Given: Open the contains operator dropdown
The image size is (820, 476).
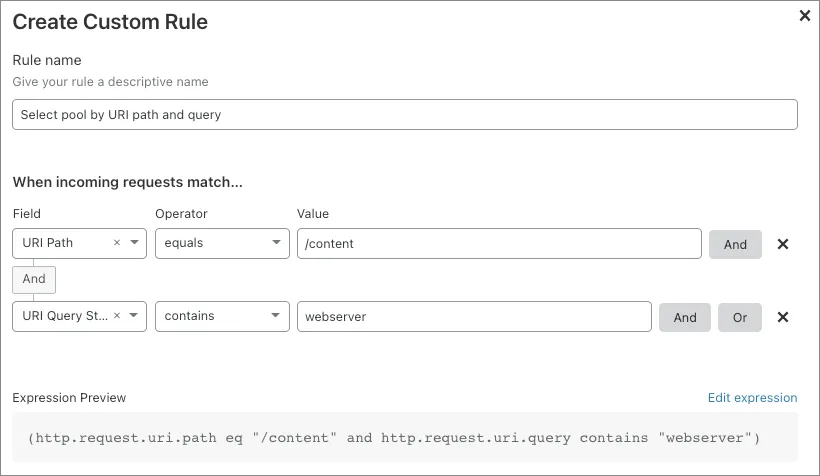Looking at the screenshot, I should (x=222, y=317).
